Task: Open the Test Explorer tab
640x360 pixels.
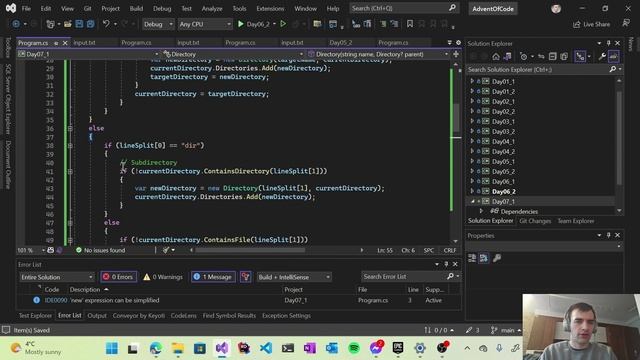Action: [x=36, y=316]
